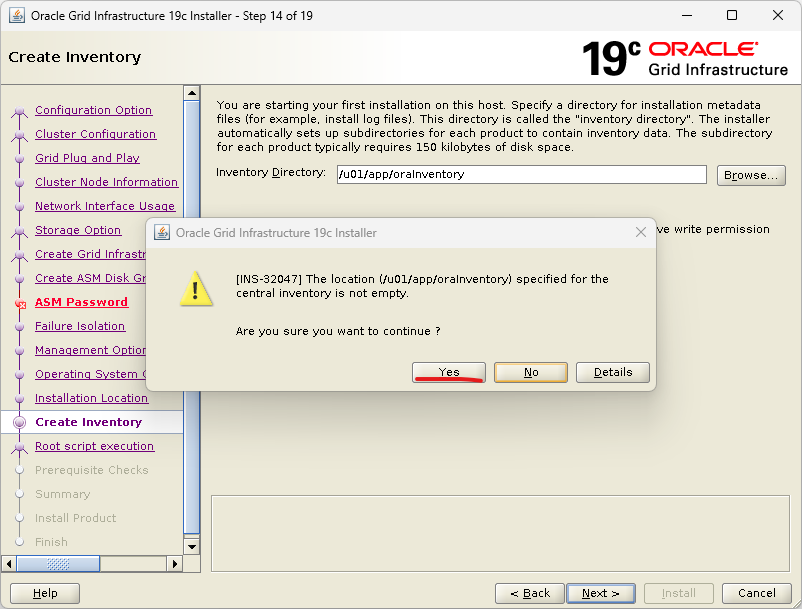Open Create ASM Disk Group step
802x609 pixels.
click(x=91, y=278)
